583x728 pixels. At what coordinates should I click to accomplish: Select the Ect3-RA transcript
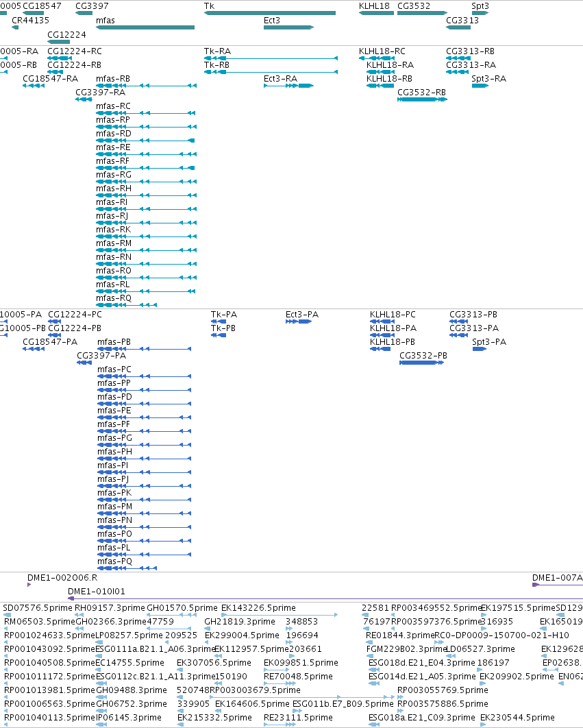[x=288, y=86]
